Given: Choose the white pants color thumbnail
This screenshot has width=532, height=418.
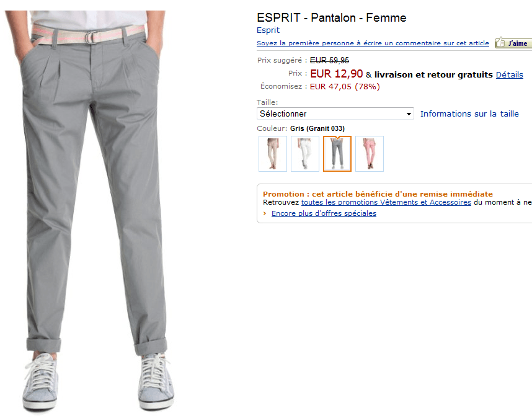Looking at the screenshot, I should 305,154.
